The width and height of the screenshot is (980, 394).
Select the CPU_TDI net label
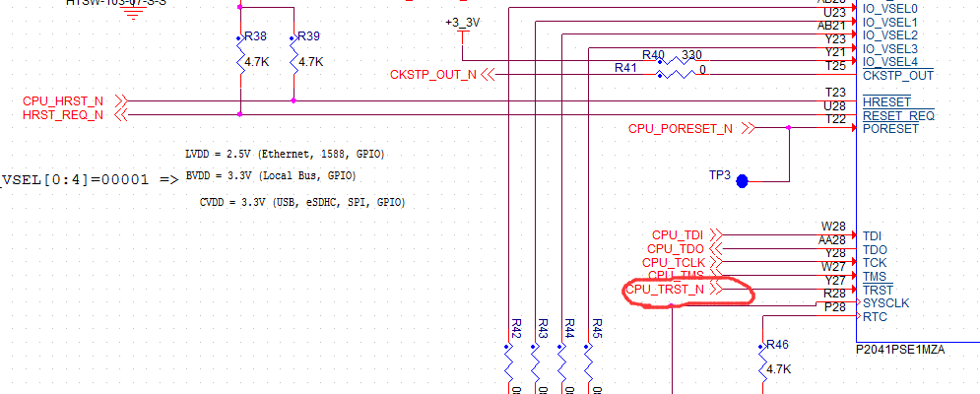tap(678, 235)
